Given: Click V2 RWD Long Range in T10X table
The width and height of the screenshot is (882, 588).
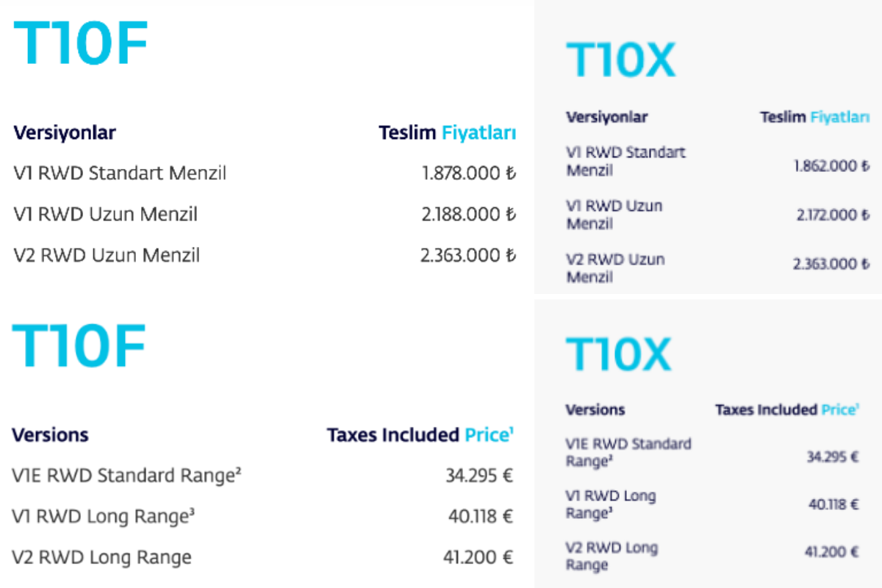Looking at the screenshot, I should click(x=612, y=556).
